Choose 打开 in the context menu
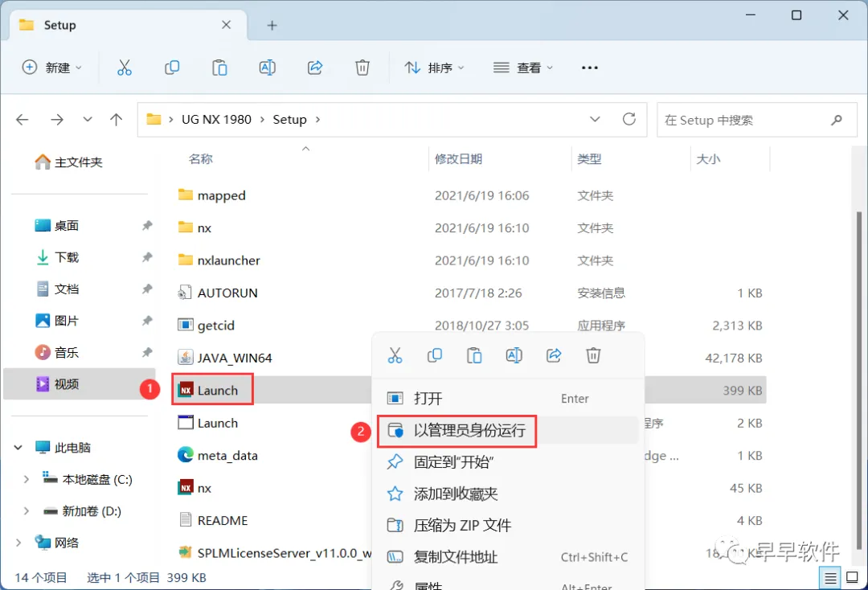The image size is (868, 590). (508, 399)
